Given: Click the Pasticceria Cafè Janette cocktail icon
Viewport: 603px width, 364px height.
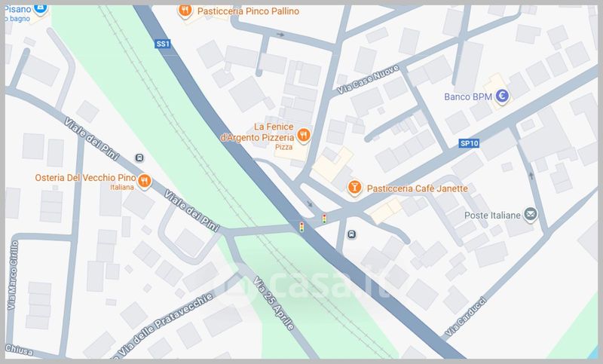Looking at the screenshot, I should click(354, 188).
